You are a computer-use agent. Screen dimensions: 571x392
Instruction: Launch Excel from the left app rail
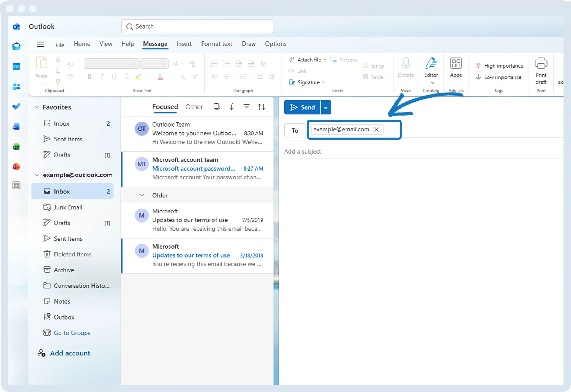(16, 147)
